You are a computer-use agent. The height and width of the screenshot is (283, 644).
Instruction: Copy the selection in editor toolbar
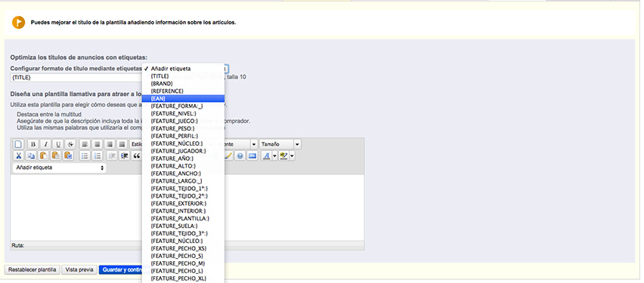(x=31, y=156)
